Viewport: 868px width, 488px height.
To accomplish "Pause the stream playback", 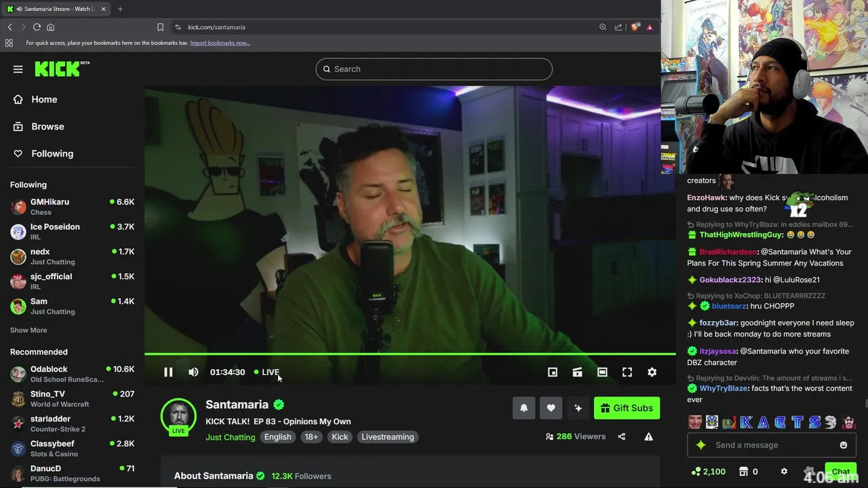I will [168, 372].
